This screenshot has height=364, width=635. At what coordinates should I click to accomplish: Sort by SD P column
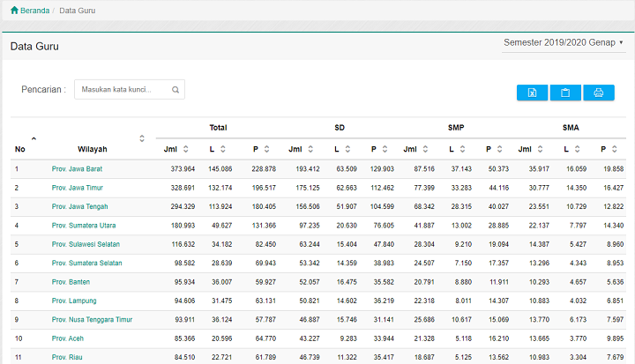click(385, 149)
